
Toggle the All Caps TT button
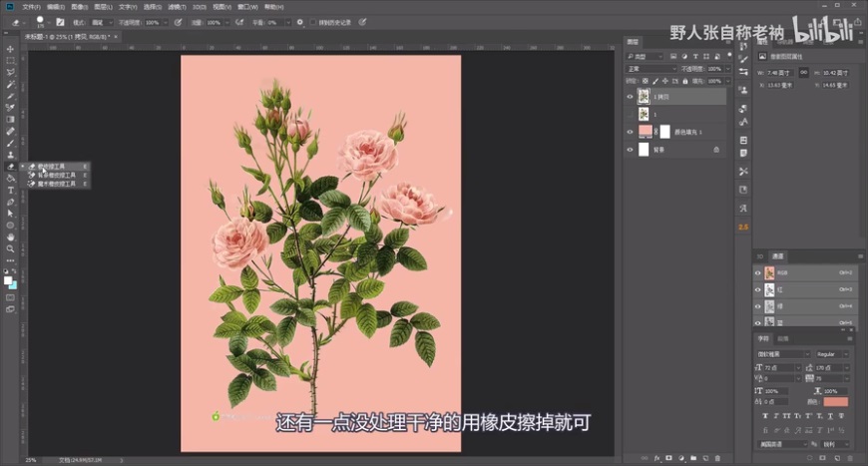(x=786, y=416)
